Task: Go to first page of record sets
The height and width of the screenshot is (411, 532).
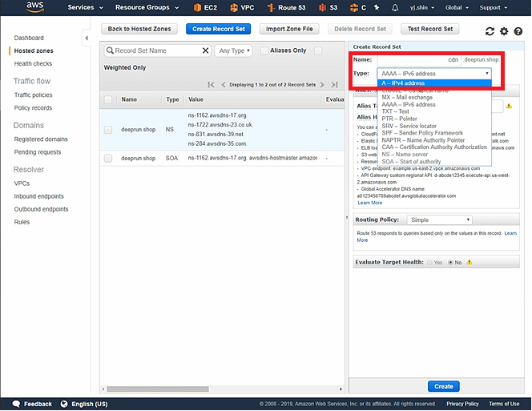Action: pos(211,84)
